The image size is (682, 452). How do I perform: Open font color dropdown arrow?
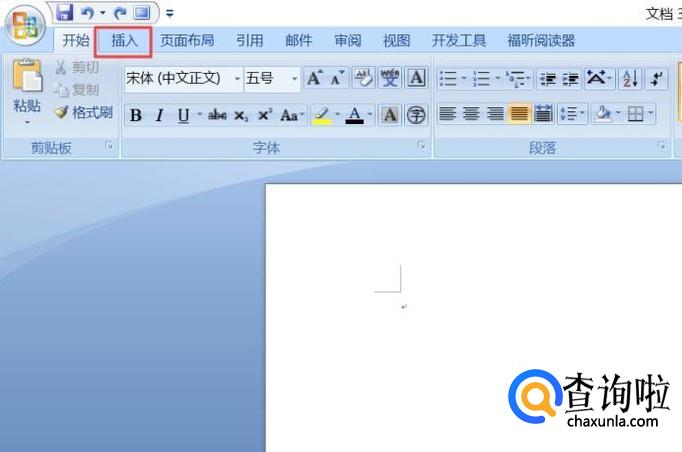pos(370,115)
